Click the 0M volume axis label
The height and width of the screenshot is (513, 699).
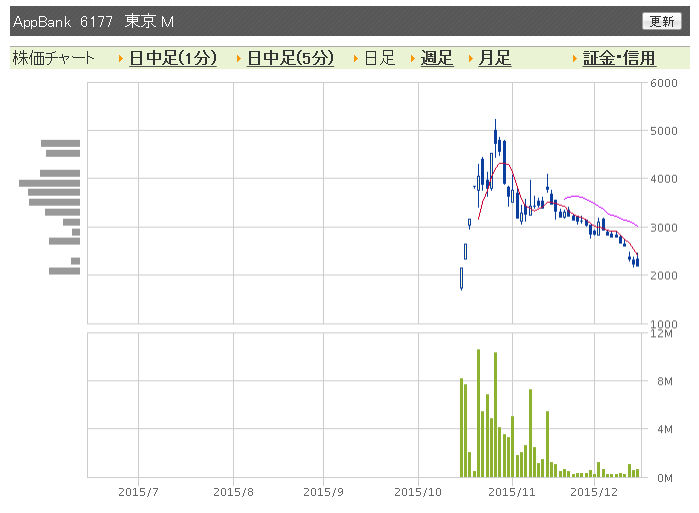point(665,478)
